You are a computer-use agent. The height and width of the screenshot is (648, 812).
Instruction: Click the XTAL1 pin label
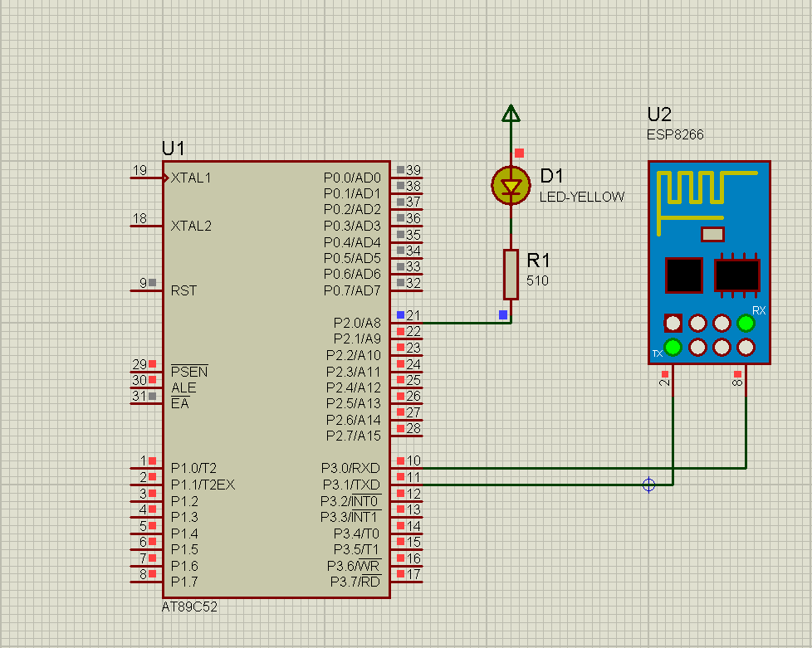(x=191, y=178)
